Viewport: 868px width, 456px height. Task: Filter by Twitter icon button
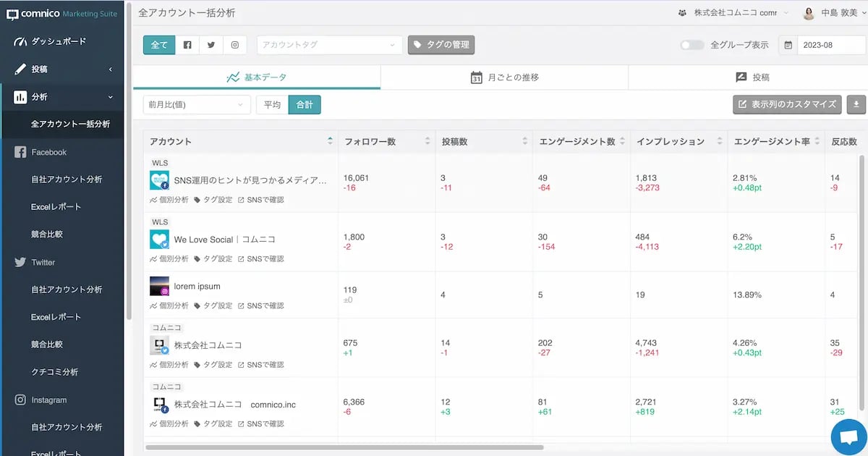coord(211,45)
